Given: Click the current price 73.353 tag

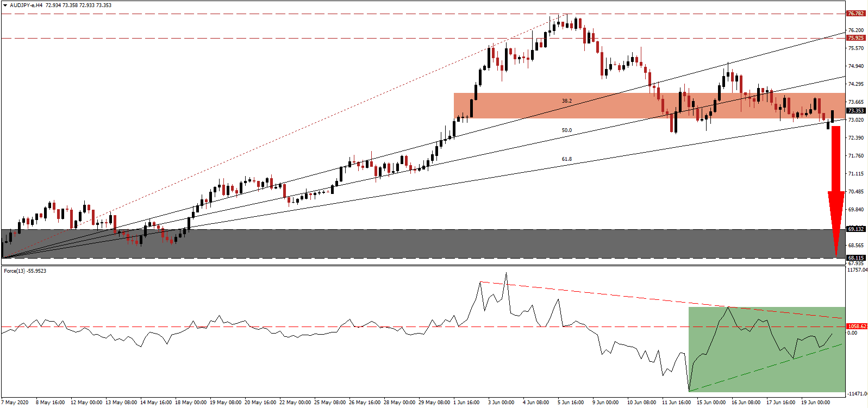Looking at the screenshot, I should pos(855,110).
